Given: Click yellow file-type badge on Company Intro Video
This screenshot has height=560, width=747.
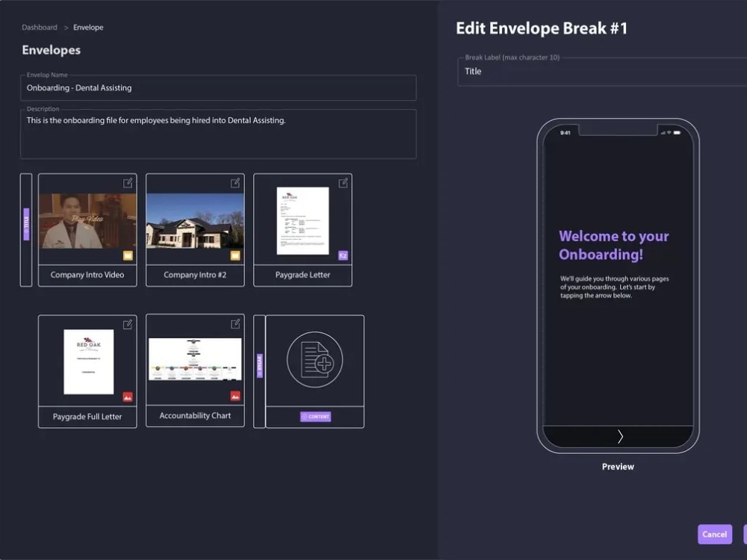Looking at the screenshot, I should 128,255.
